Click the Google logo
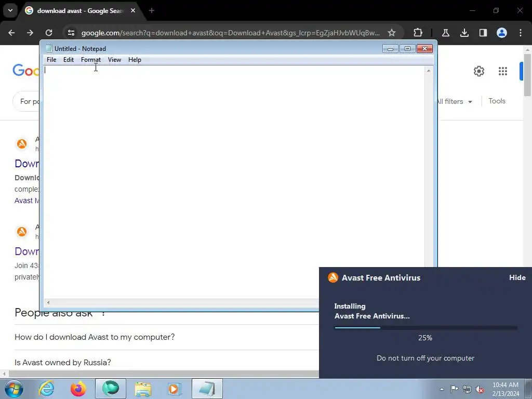This screenshot has height=399, width=532. coord(26,71)
